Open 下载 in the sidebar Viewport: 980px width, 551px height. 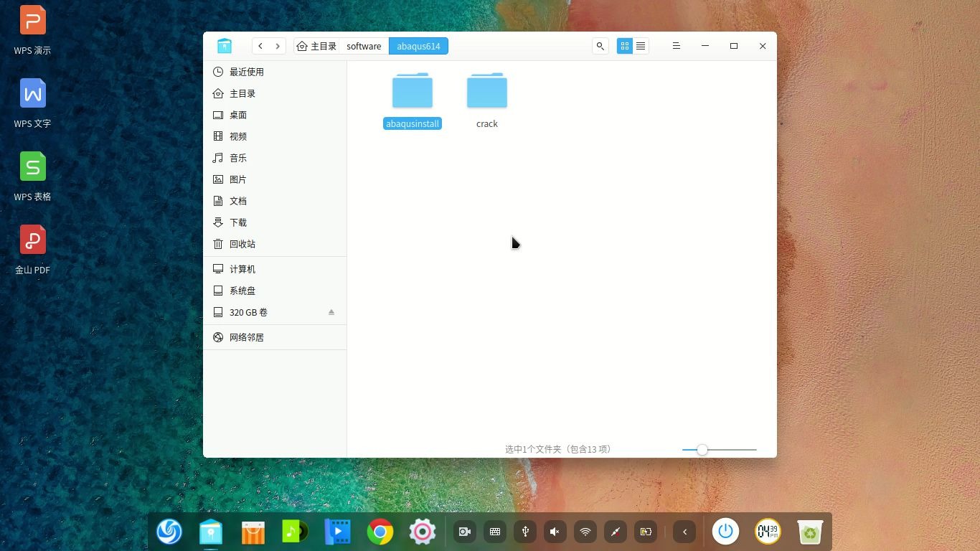(x=275, y=222)
